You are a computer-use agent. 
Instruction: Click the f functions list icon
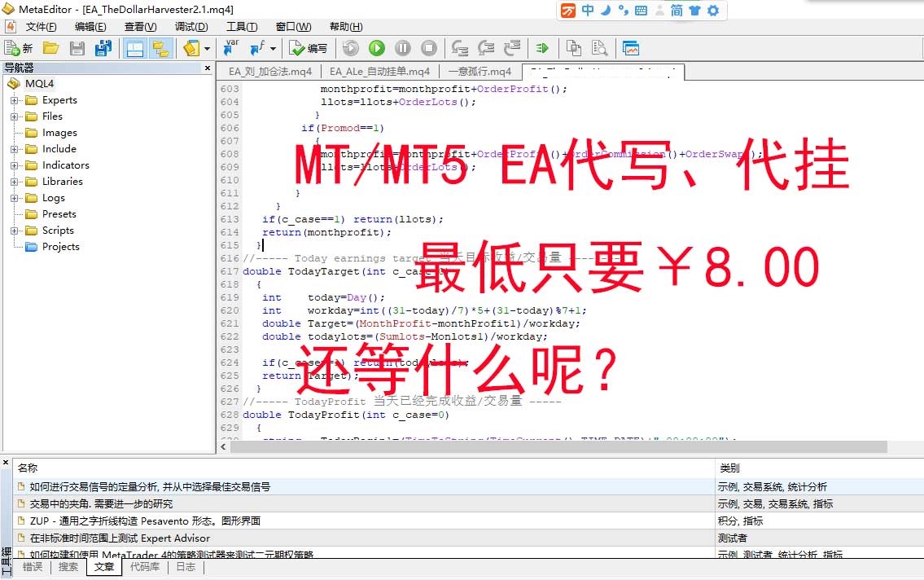point(258,48)
